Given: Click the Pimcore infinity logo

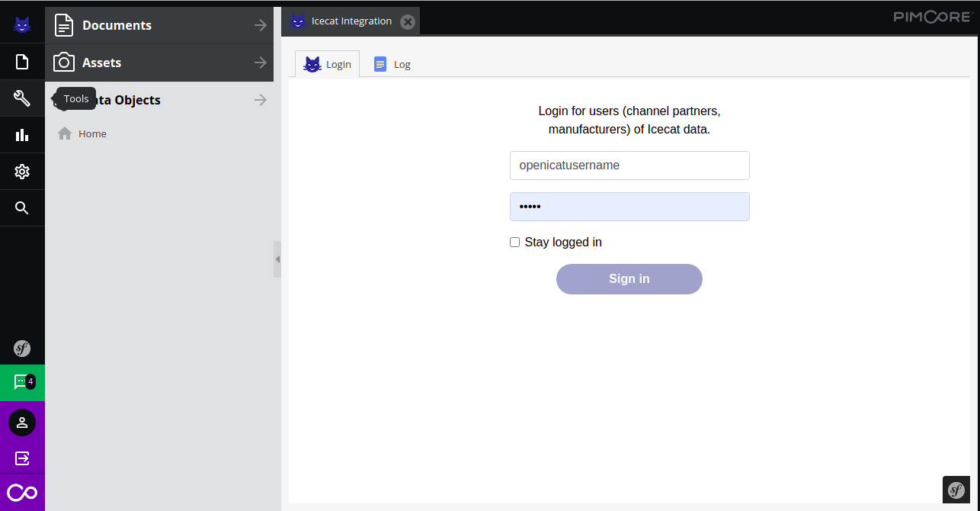Looking at the screenshot, I should click(22, 493).
